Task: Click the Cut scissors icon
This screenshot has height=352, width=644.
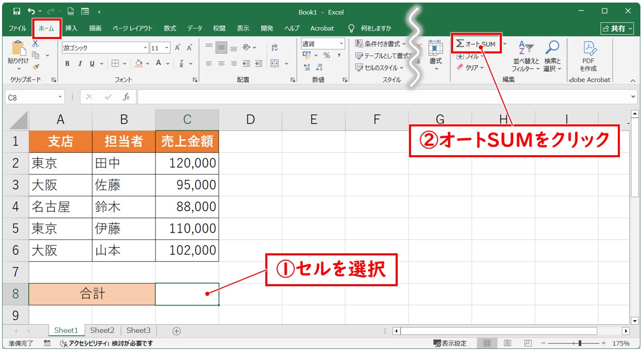Action: tap(35, 45)
